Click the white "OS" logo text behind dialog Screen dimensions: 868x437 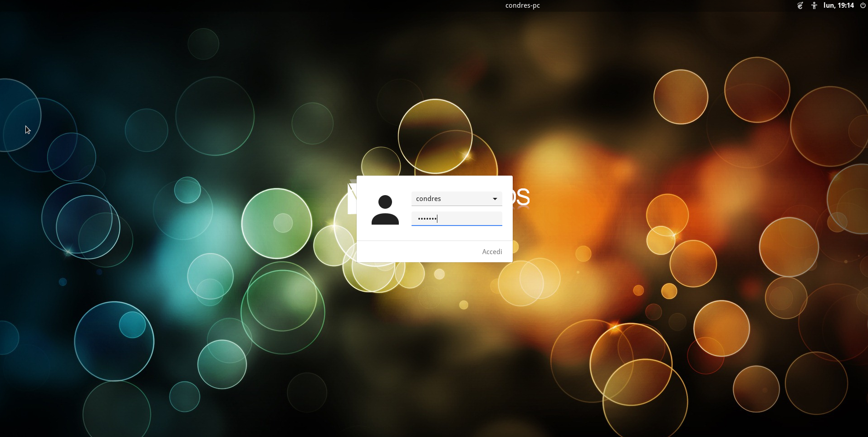click(x=521, y=197)
